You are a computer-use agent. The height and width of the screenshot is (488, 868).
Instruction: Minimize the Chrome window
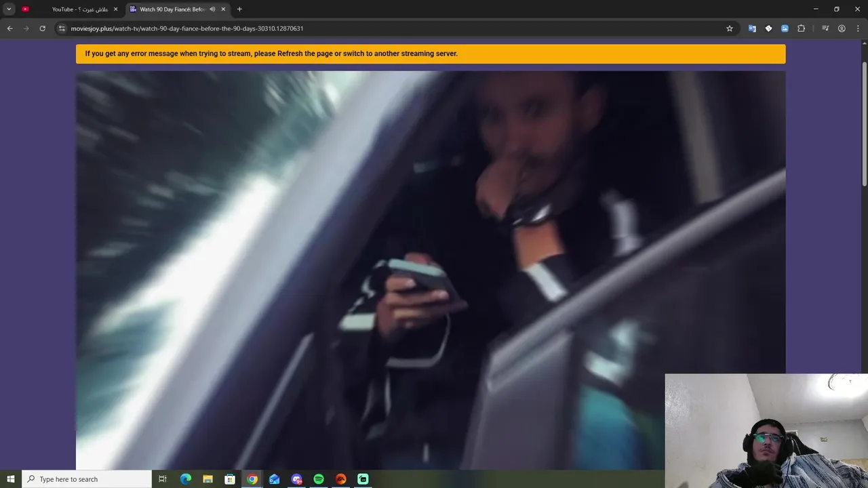coord(816,9)
